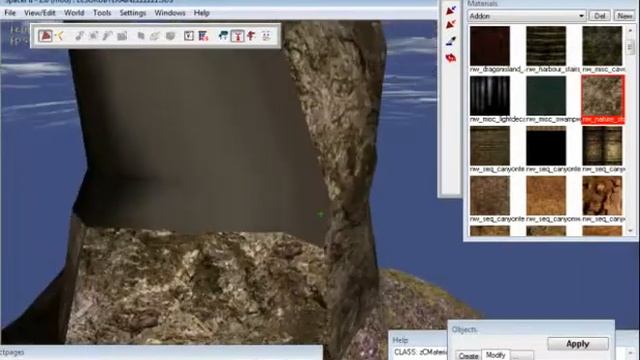The height and width of the screenshot is (360, 640).
Task: Click the yellow arrow icon in the floating toolbar
Action: 60,36
